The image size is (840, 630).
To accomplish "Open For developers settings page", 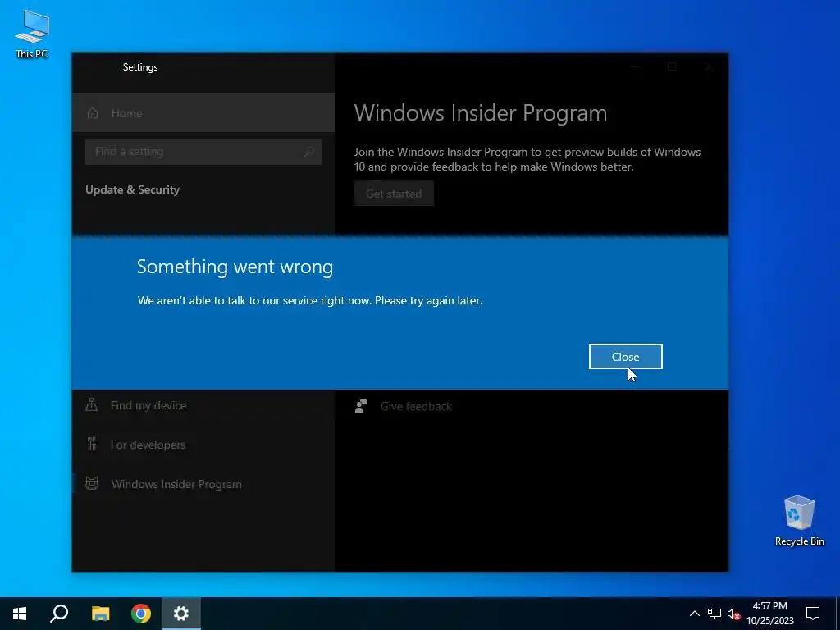I will pyautogui.click(x=203, y=445).
